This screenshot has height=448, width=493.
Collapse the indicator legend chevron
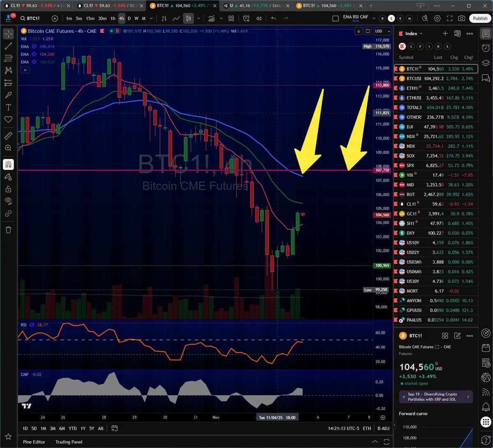(25, 70)
